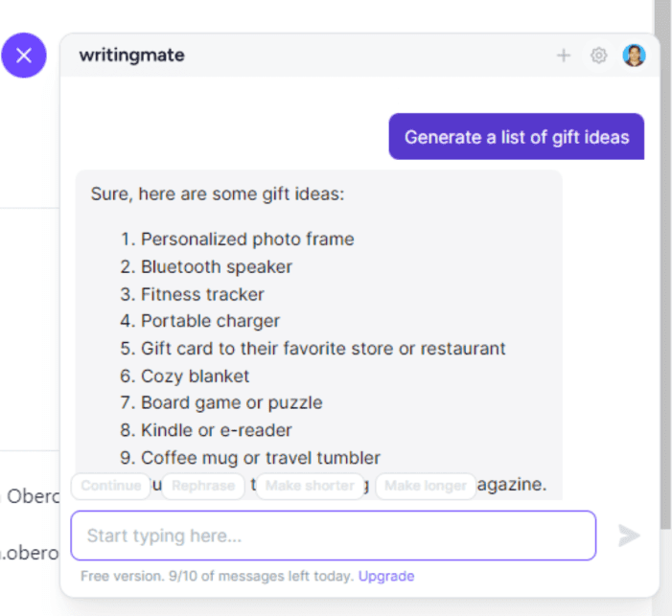This screenshot has width=672, height=616.
Task: Click the 'Kindle or e-reader' list item
Action: pos(217,430)
